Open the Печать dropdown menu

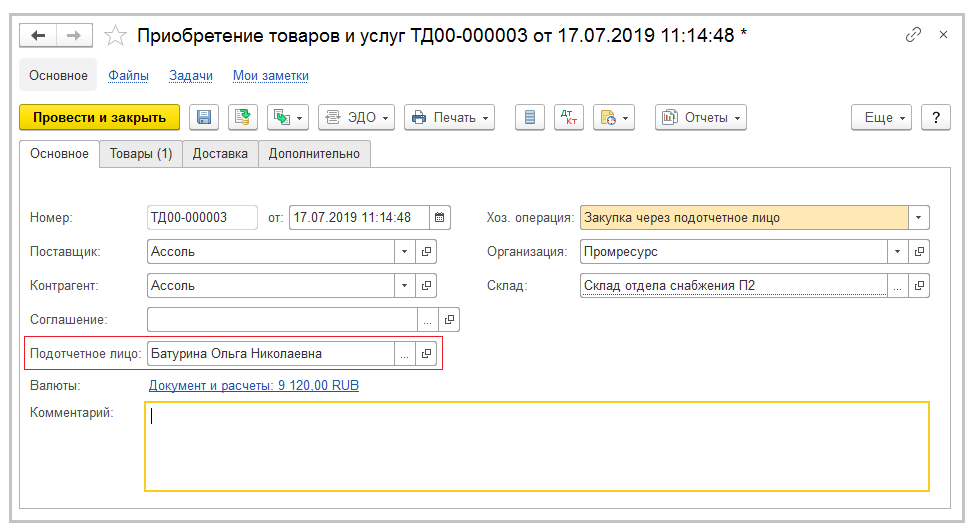[450, 117]
